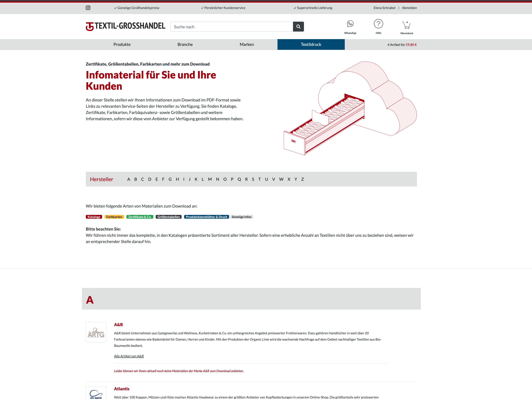Jump to Hersteller letter H

[x=177, y=179]
